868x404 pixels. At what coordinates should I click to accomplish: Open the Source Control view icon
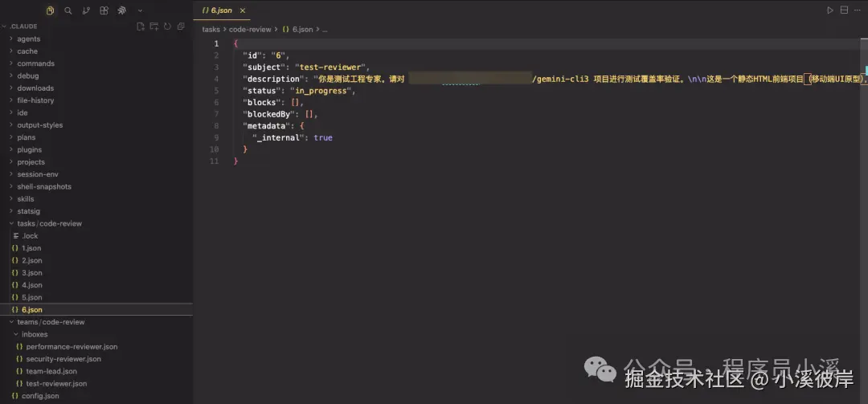[x=86, y=10]
